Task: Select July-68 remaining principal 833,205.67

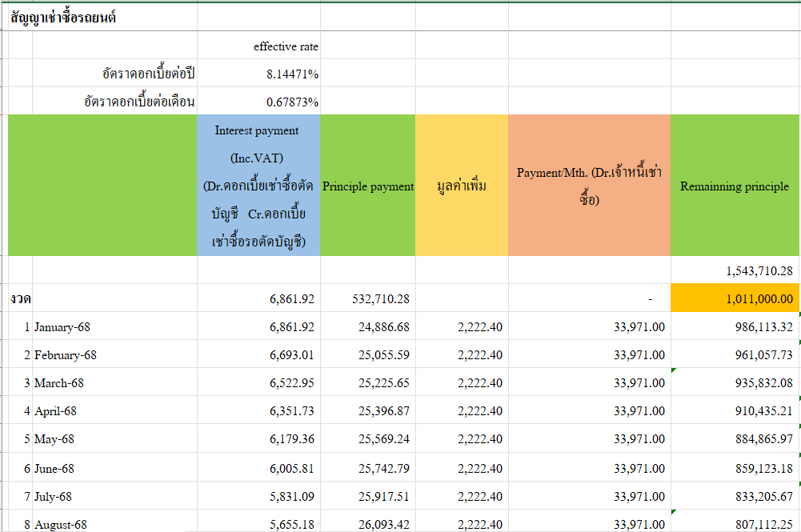Action: coord(763,496)
